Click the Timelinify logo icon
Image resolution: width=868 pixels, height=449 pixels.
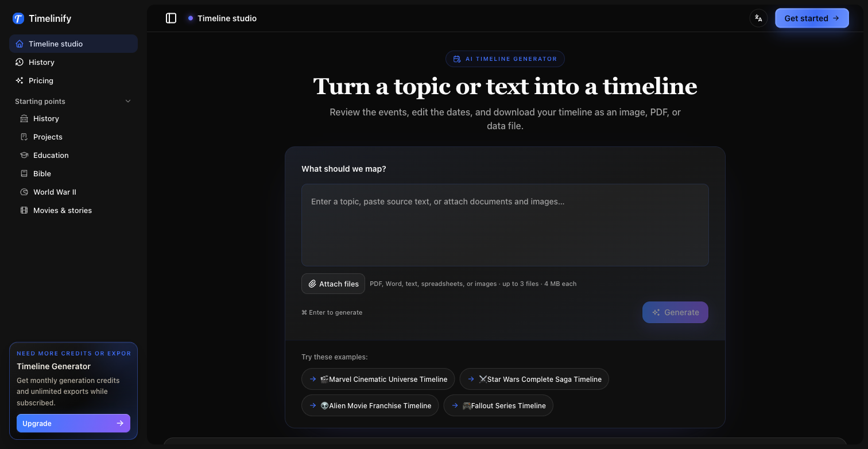point(18,18)
